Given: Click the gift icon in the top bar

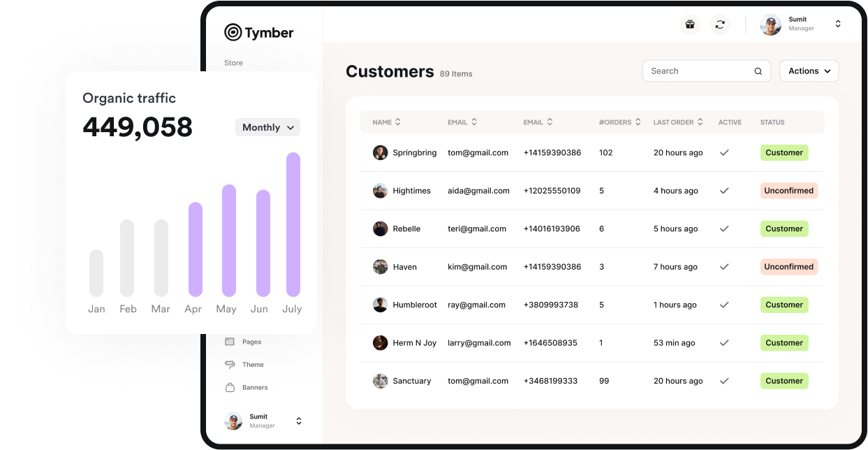Looking at the screenshot, I should pyautogui.click(x=690, y=24).
